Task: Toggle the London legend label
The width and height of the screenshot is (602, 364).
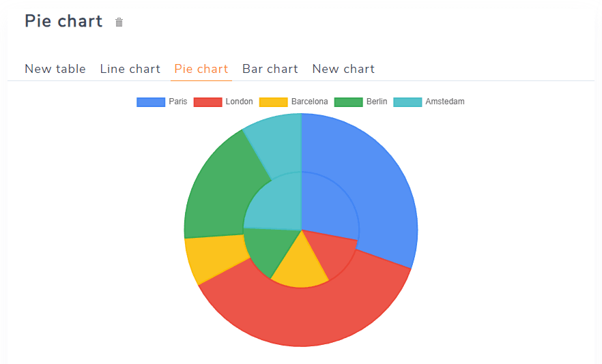Action: [x=239, y=102]
